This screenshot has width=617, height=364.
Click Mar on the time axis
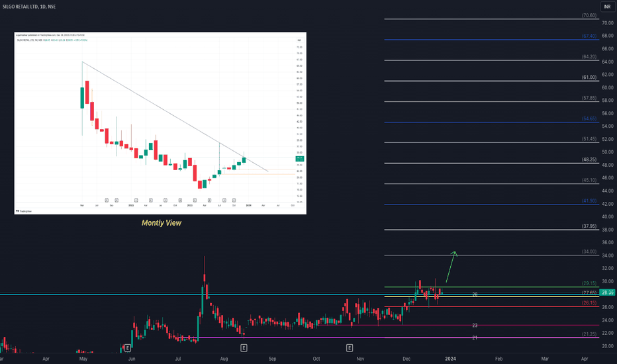point(545,359)
